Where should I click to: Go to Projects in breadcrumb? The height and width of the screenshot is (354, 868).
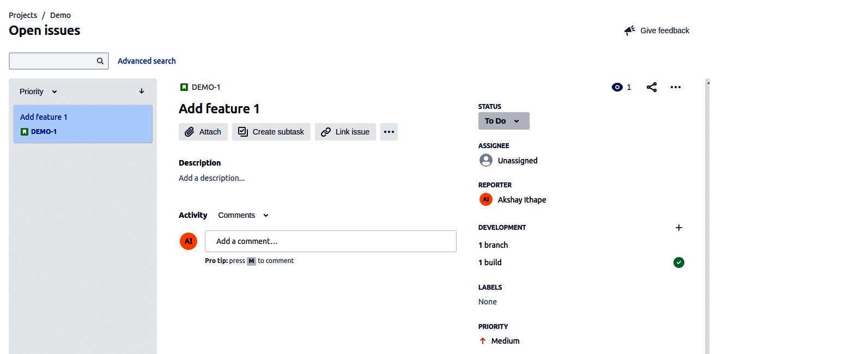[23, 15]
